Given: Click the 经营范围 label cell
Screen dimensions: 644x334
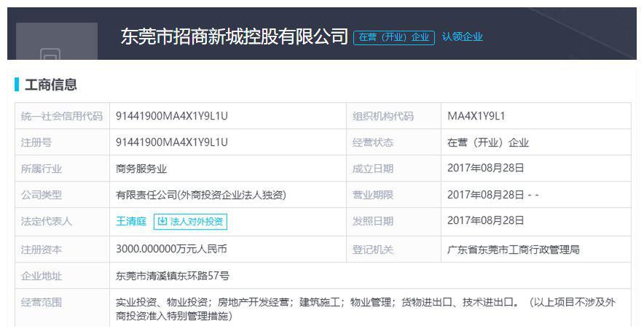Looking at the screenshot, I should [63, 308].
